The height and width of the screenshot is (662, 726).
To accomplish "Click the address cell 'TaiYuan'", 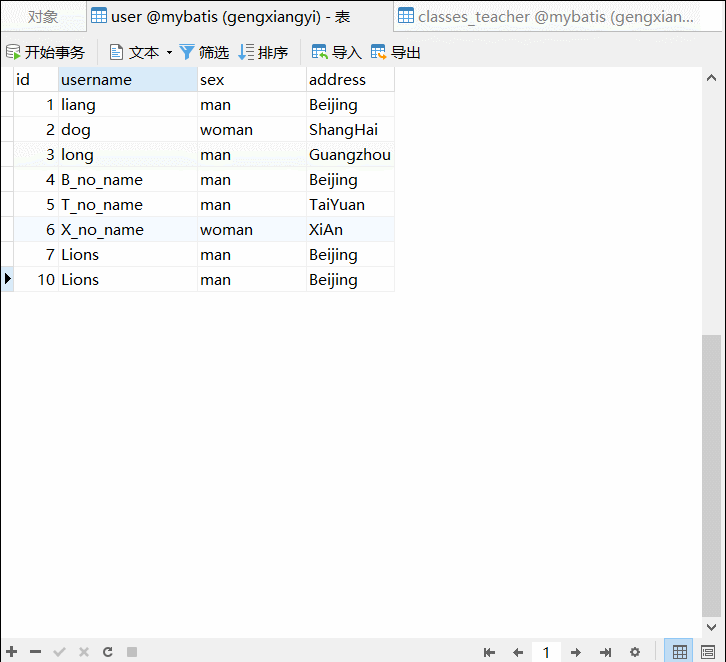I will pos(350,205).
